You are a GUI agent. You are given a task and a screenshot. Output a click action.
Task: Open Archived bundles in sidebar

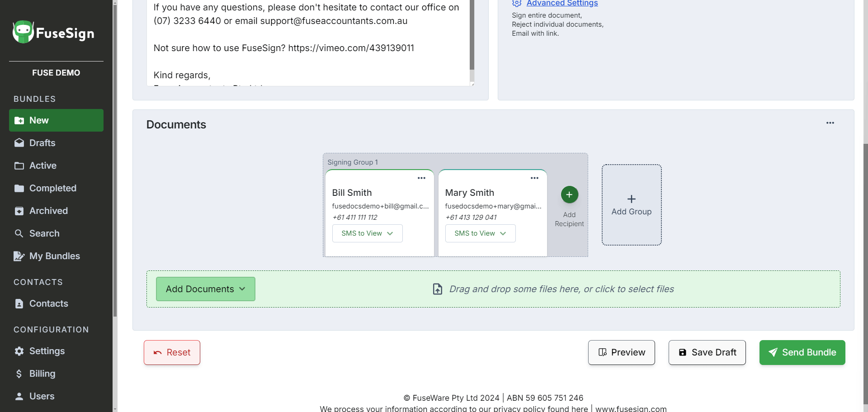coord(48,211)
